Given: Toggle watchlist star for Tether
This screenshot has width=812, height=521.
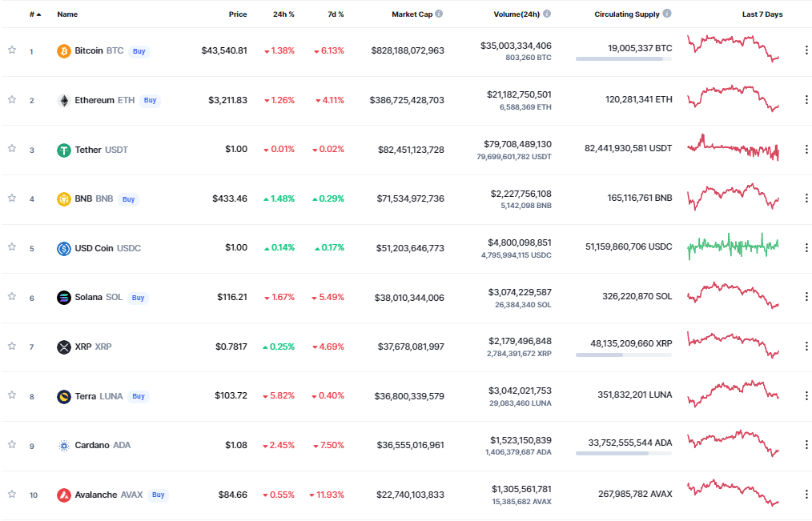Looking at the screenshot, I should 12,149.
